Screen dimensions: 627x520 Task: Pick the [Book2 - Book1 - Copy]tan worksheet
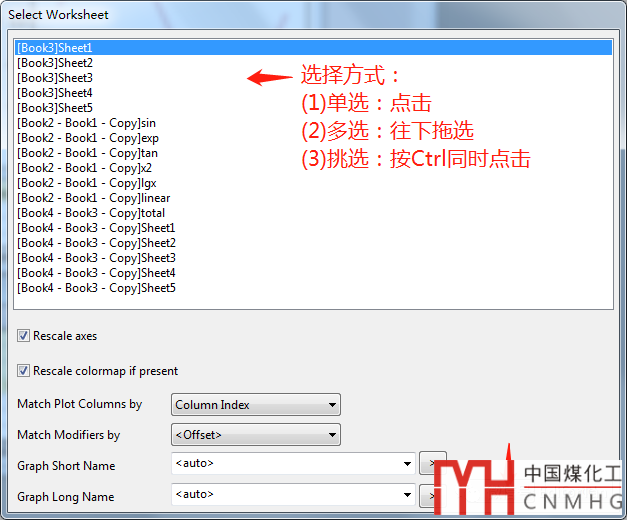(x=87, y=153)
